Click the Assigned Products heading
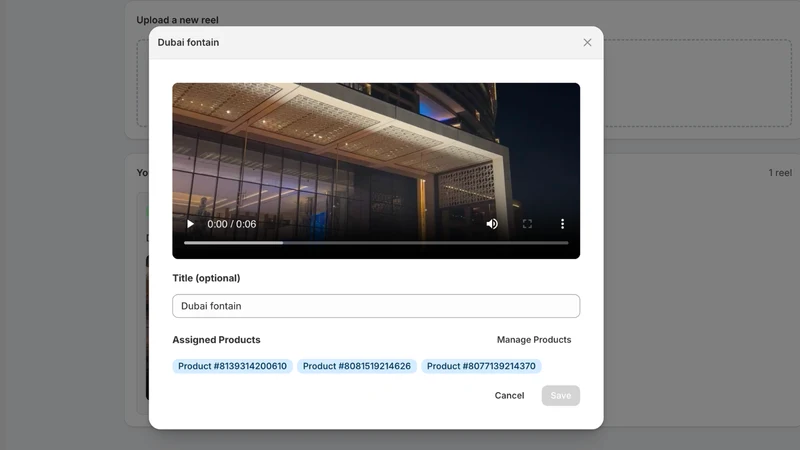The image size is (800, 450). coord(216,340)
